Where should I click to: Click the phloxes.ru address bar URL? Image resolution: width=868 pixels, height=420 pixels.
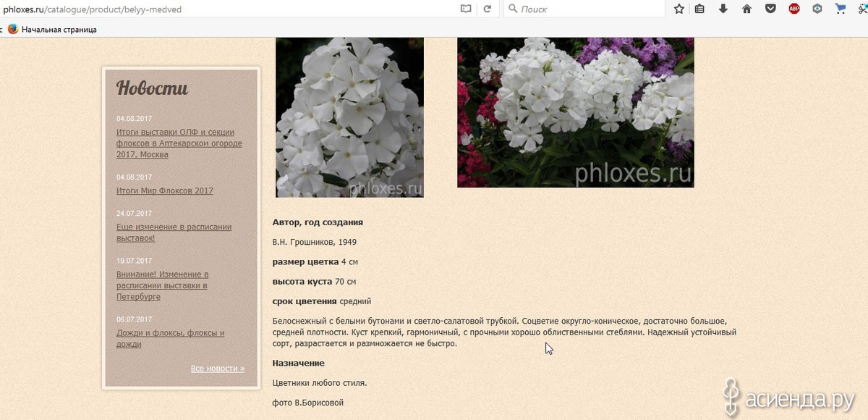(93, 9)
